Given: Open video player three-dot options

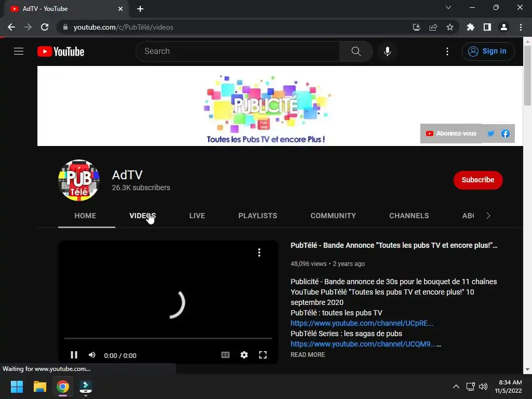Looking at the screenshot, I should [x=259, y=252].
